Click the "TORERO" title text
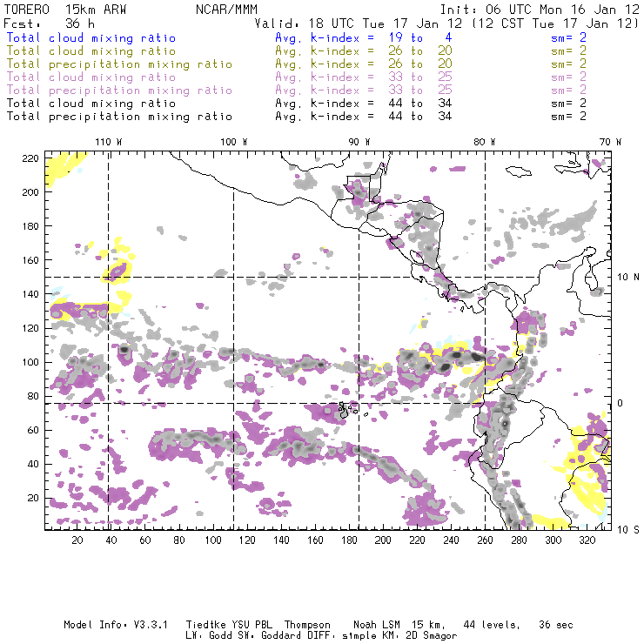The width and height of the screenshot is (644, 644). pyautogui.click(x=27, y=10)
